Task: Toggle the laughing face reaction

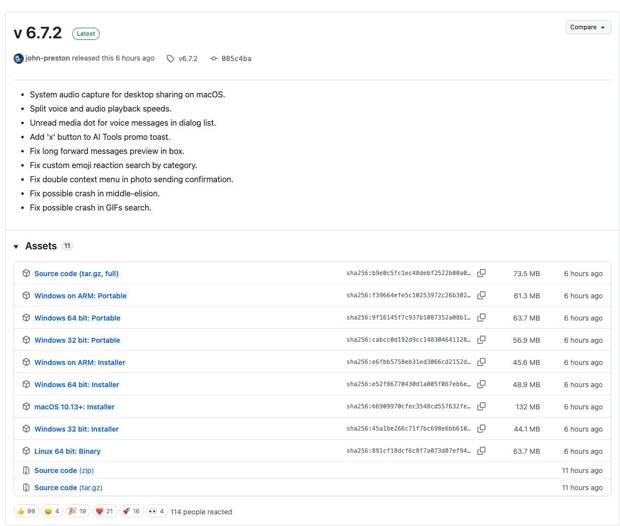Action: point(51,511)
